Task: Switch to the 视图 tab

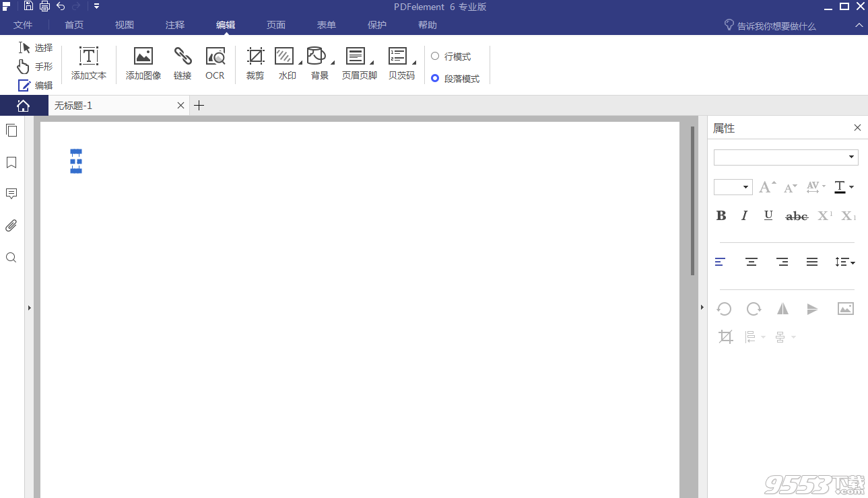Action: pyautogui.click(x=125, y=25)
